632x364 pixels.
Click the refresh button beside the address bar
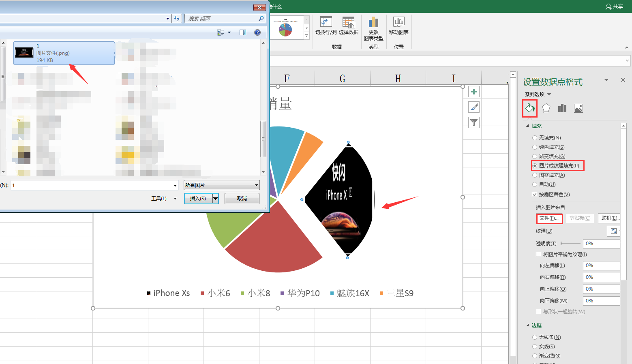177,19
